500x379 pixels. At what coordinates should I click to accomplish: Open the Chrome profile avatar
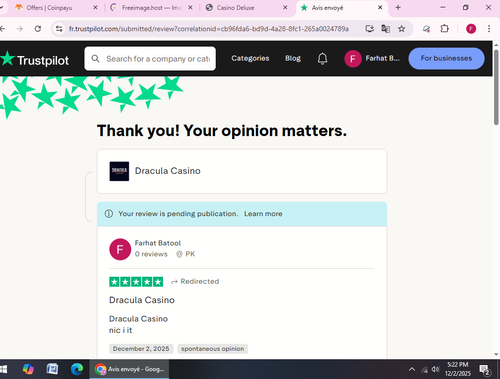(x=471, y=29)
